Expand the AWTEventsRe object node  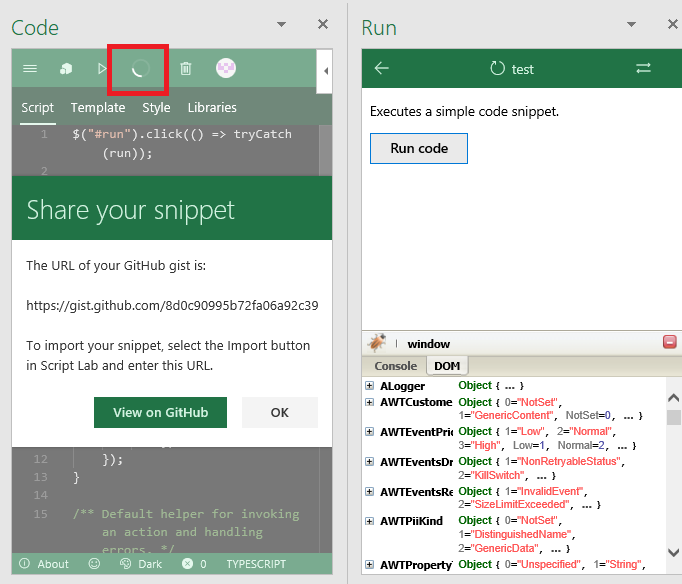369,491
